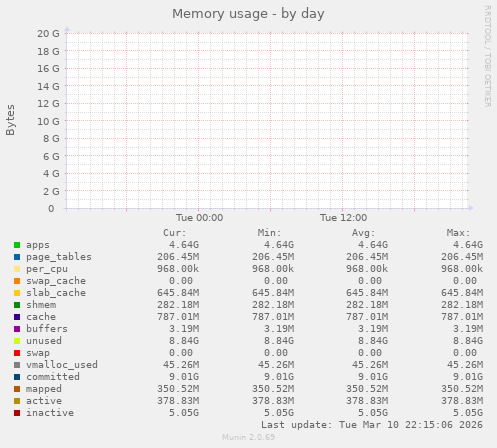Click the blue page_tables legend swatch
The width and height of the screenshot is (497, 448).
[17, 257]
